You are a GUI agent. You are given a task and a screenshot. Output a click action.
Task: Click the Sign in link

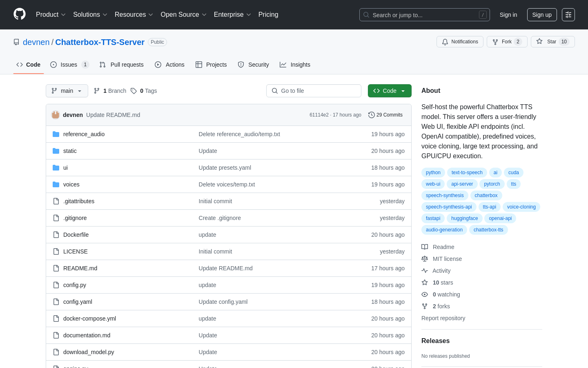point(508,15)
